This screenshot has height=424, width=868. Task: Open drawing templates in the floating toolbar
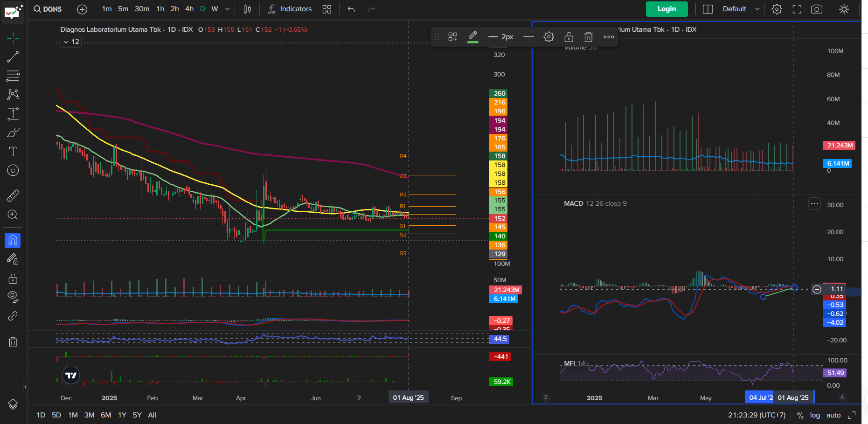[x=453, y=37]
